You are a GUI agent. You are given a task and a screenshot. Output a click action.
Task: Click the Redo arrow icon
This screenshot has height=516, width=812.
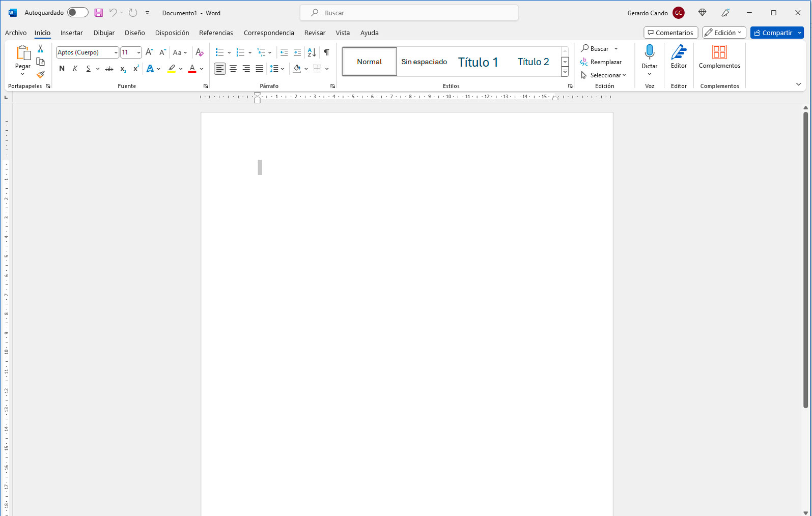click(x=133, y=13)
